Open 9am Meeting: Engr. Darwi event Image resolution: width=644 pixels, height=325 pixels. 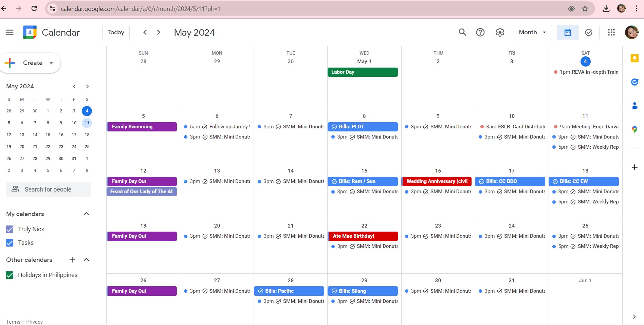point(586,127)
